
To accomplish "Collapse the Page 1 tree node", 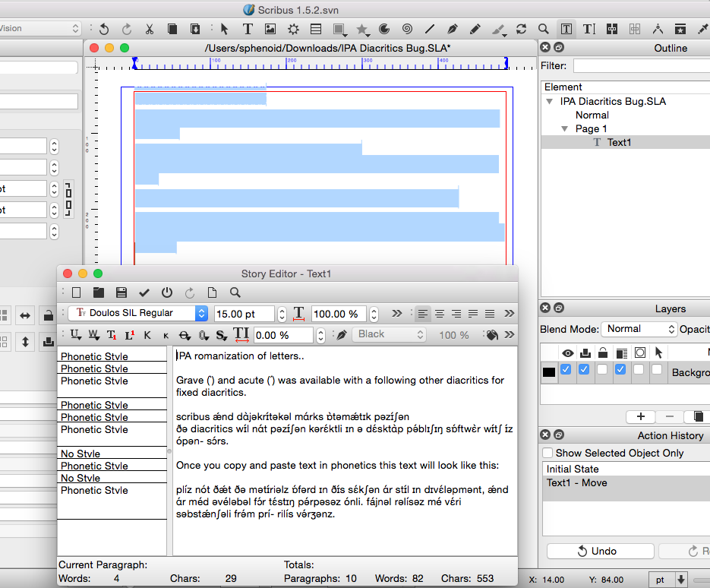I will pyautogui.click(x=565, y=129).
